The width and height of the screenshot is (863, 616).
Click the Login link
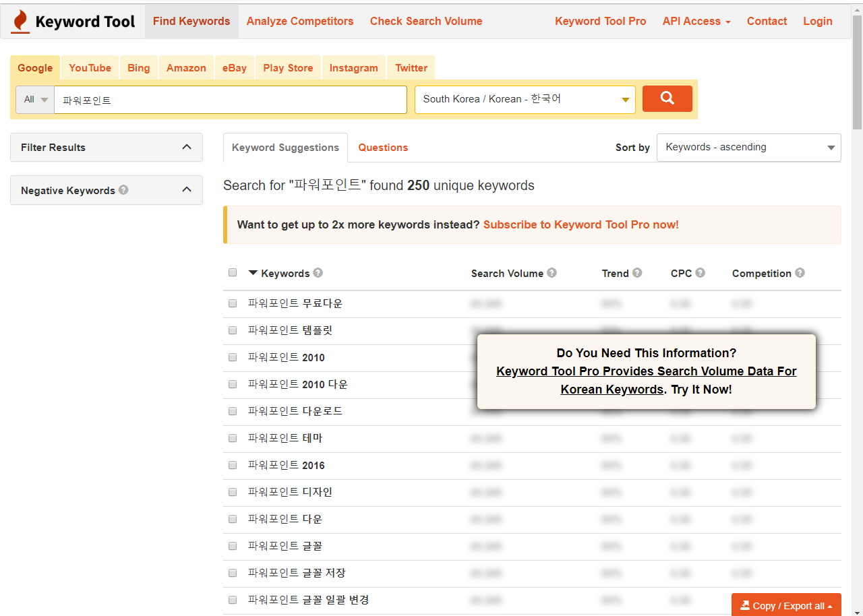click(x=818, y=22)
